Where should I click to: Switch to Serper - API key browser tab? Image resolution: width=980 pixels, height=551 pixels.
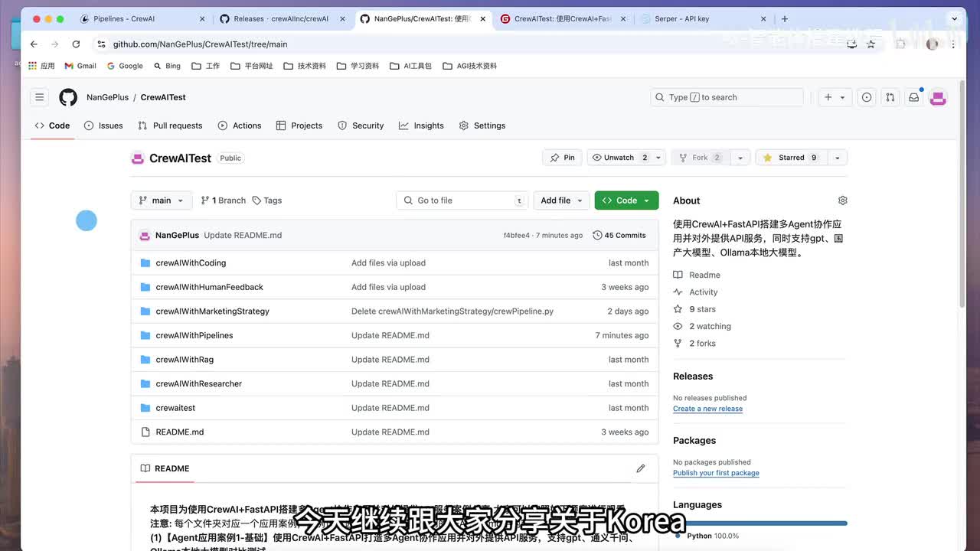(x=703, y=18)
